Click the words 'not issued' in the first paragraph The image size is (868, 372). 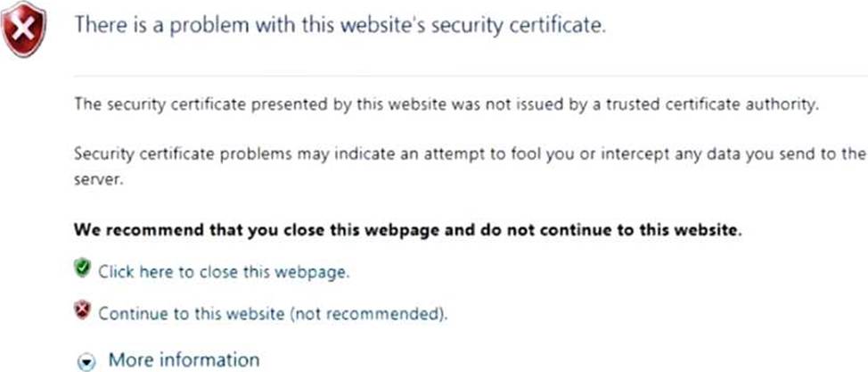pos(509,104)
